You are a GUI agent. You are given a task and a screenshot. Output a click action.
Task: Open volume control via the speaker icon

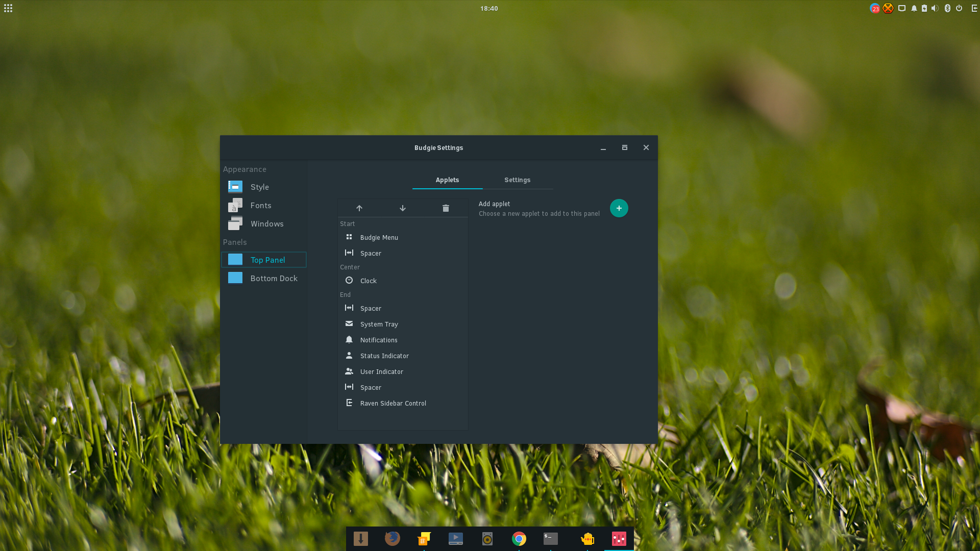(935, 8)
